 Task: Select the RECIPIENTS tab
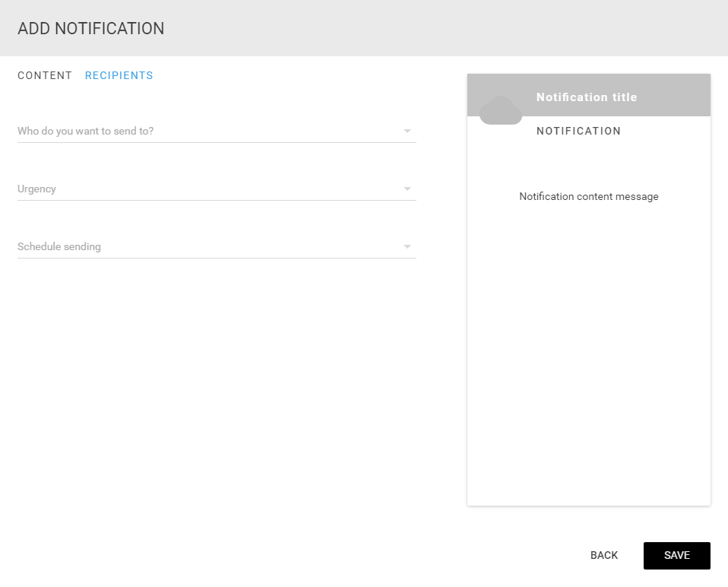(x=119, y=76)
